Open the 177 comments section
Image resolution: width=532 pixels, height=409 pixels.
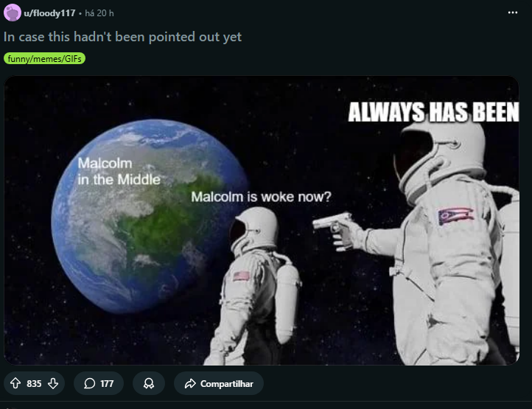[99, 383]
